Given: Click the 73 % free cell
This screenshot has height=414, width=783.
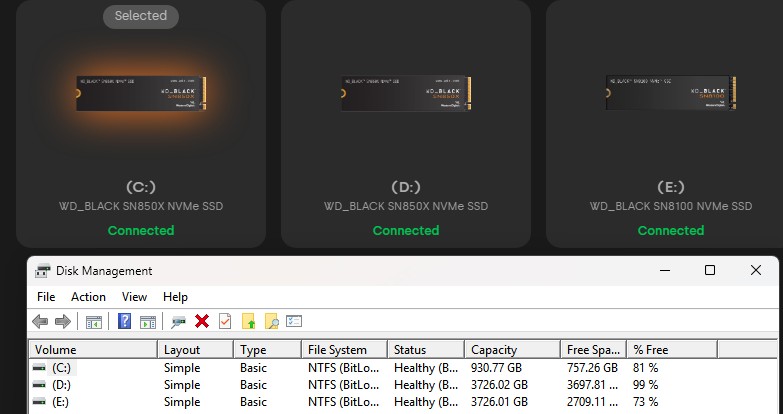Looking at the screenshot, I should (646, 402).
